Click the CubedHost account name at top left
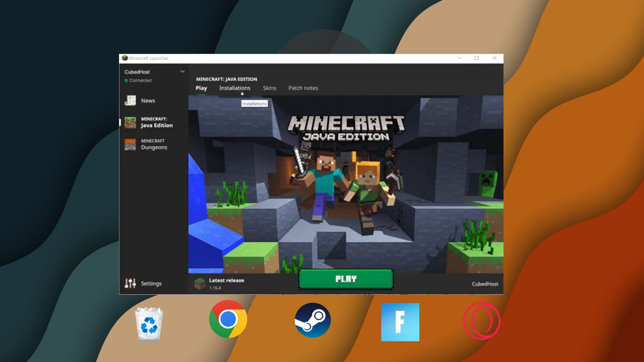 pos(137,72)
